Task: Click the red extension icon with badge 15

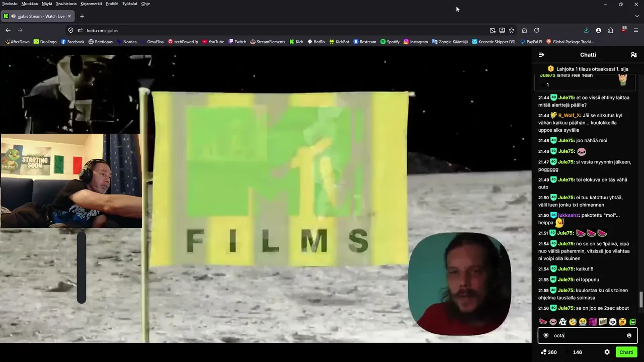Action: click(x=623, y=30)
